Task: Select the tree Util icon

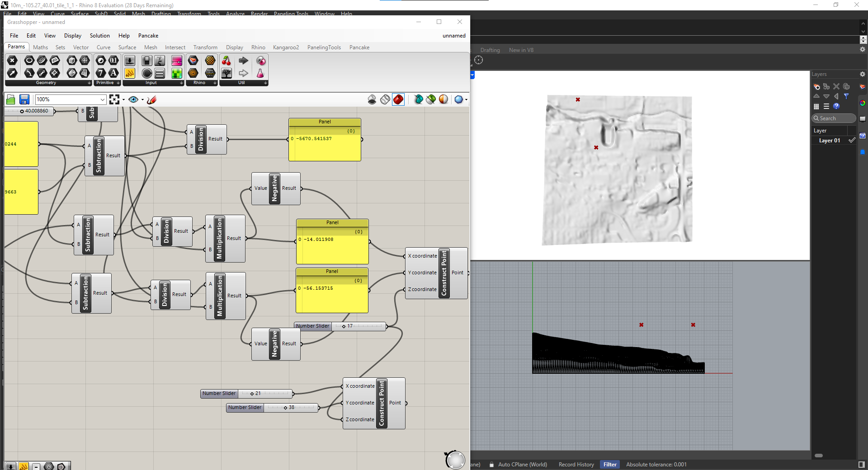Action: (226, 73)
